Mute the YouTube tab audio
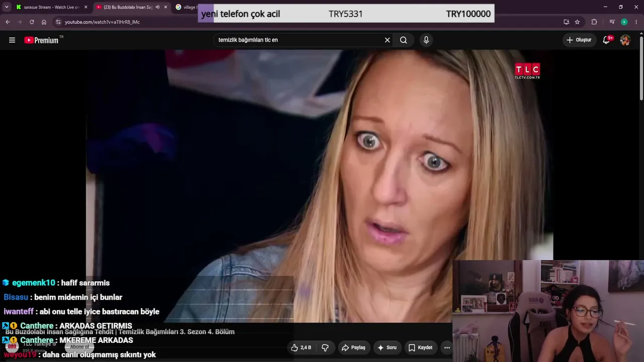The width and height of the screenshot is (644, 362). pos(157,7)
